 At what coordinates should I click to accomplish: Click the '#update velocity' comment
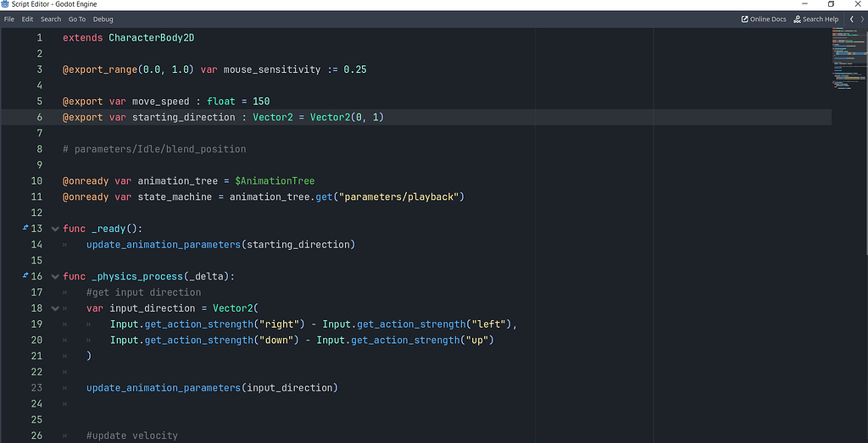coord(131,436)
